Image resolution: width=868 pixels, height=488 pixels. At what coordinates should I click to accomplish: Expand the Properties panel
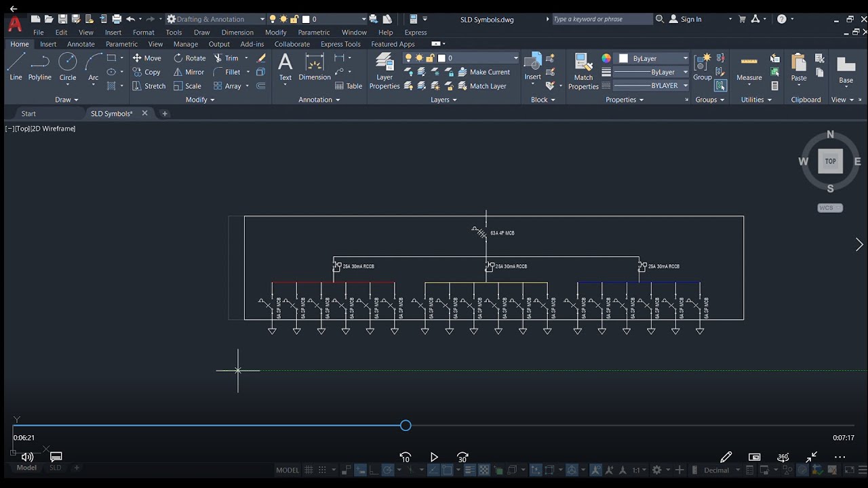tap(625, 100)
